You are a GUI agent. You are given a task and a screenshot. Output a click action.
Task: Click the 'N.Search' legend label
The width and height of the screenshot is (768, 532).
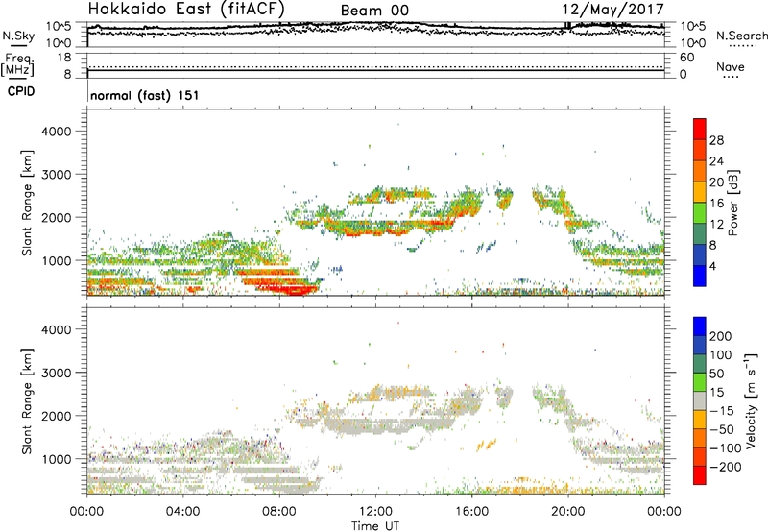(x=742, y=36)
